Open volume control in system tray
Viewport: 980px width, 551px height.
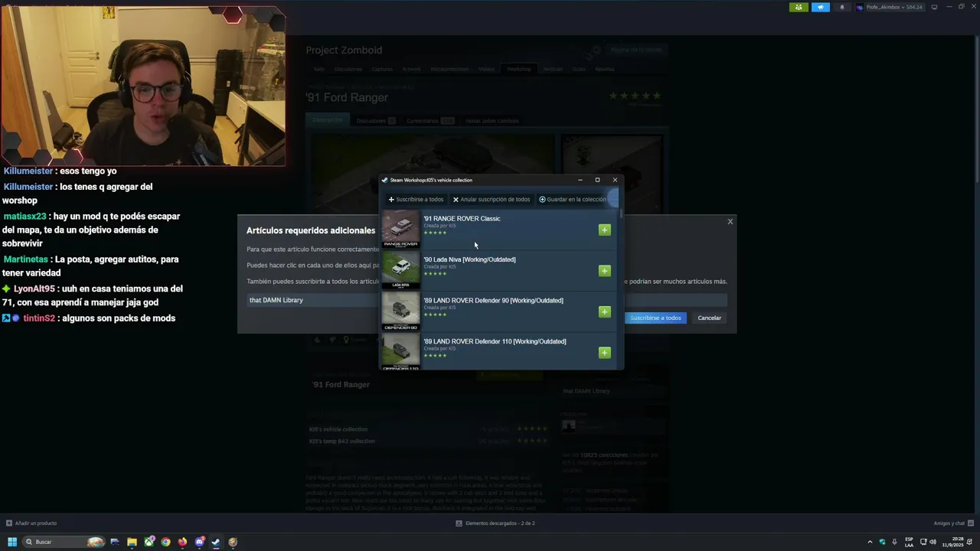tap(932, 542)
